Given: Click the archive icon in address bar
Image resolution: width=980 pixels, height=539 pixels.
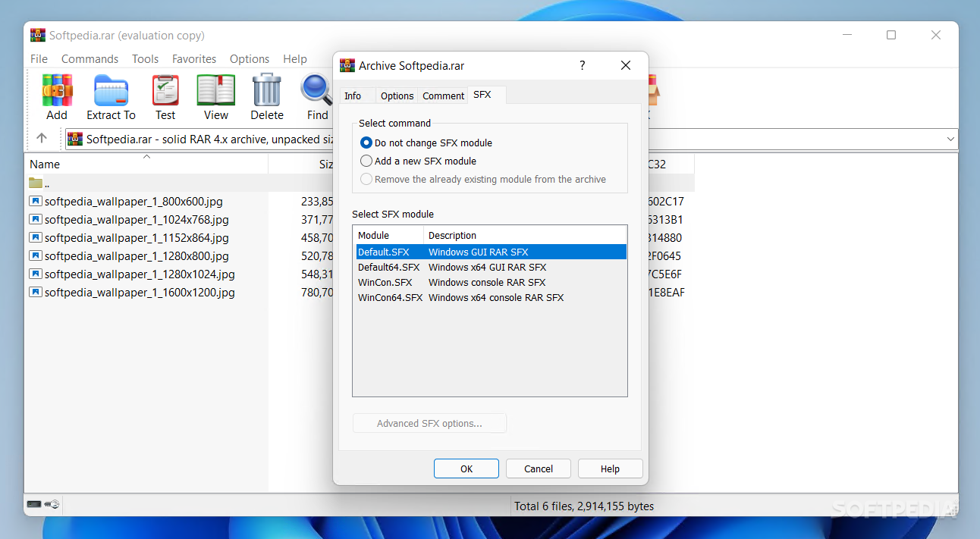Looking at the screenshot, I should (75, 139).
